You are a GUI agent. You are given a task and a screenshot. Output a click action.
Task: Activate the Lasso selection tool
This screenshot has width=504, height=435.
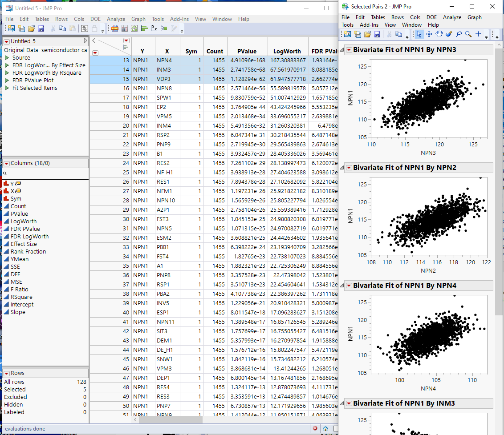[459, 34]
